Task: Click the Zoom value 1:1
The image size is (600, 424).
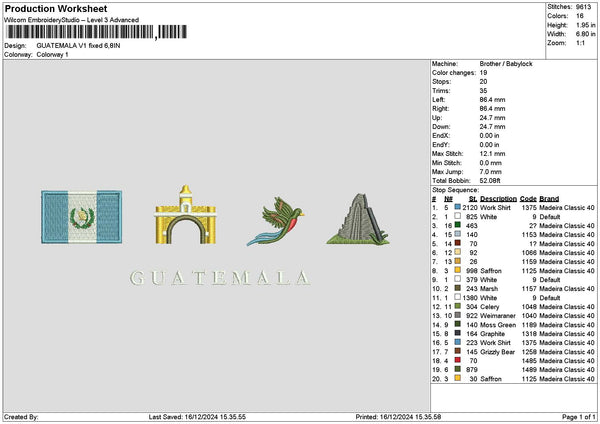Action: point(580,43)
